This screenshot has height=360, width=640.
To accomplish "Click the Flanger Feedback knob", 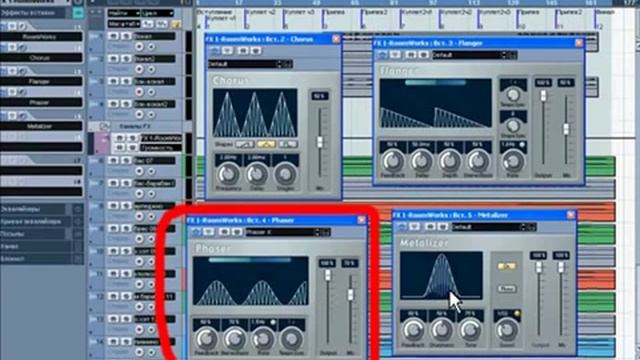I will [x=393, y=162].
